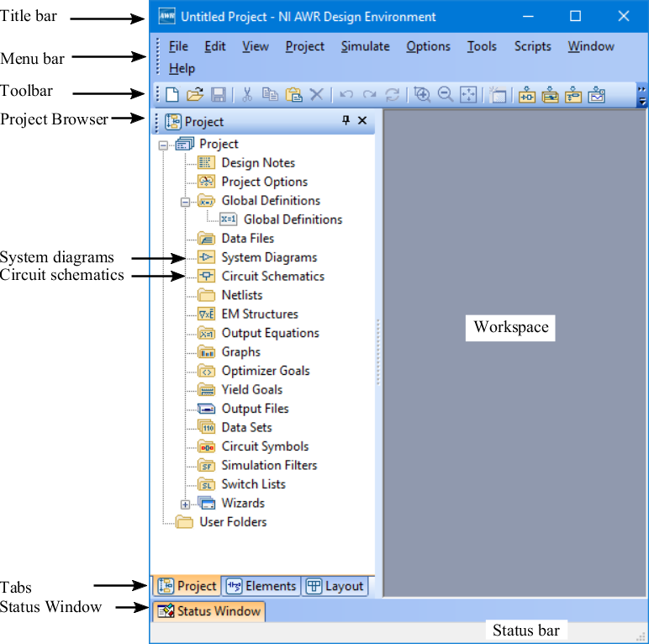
Task: Click the View All fit-to-window icon
Action: [x=468, y=94]
